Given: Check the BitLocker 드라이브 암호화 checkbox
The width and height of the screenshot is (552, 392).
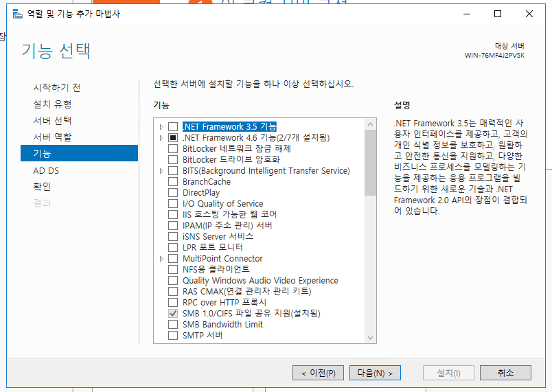Looking at the screenshot, I should [x=173, y=160].
